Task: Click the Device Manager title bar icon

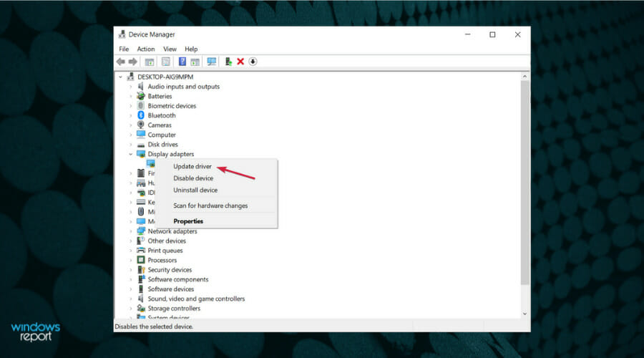Action: click(x=122, y=34)
